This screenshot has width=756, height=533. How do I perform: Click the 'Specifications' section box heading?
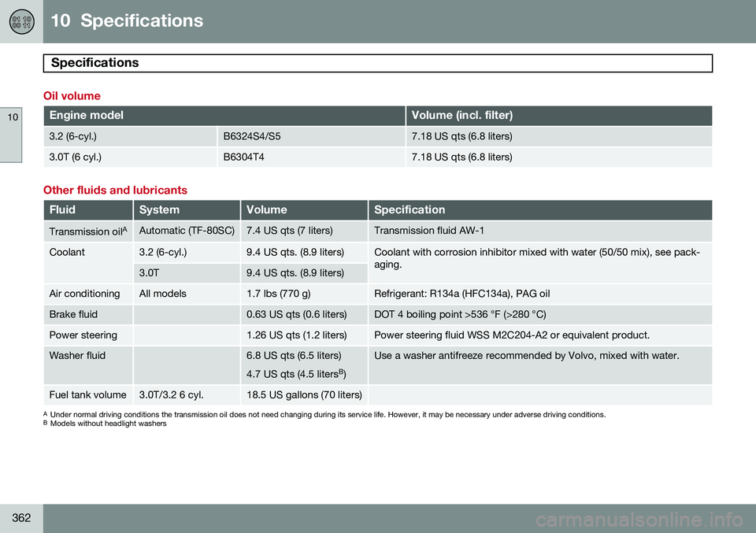377,63
